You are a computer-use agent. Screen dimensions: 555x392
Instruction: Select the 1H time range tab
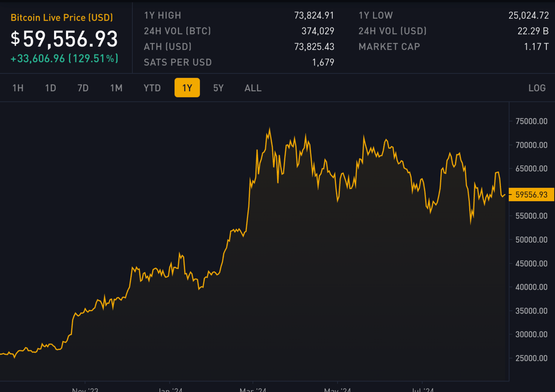pyautogui.click(x=18, y=88)
